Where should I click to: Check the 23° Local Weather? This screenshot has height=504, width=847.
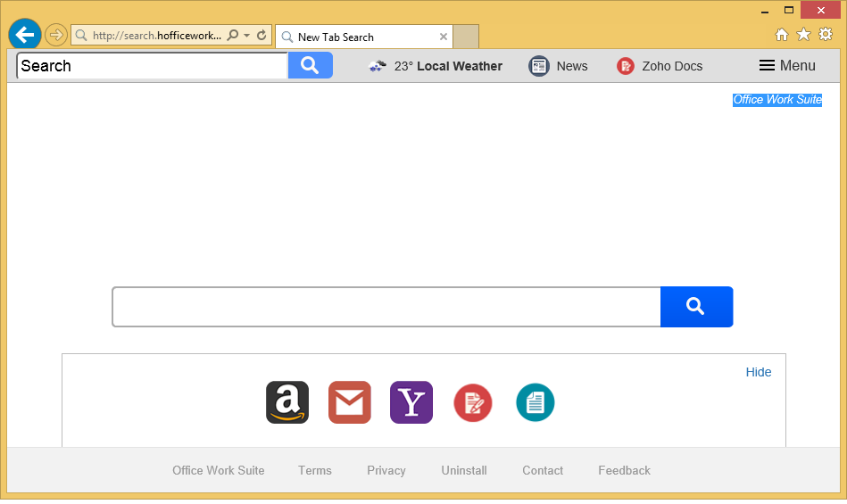coord(436,66)
